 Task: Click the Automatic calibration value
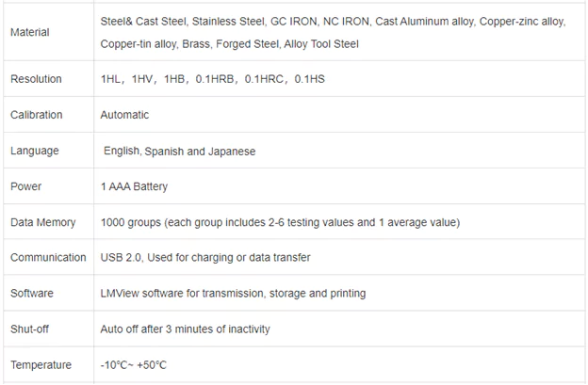pyautogui.click(x=124, y=115)
